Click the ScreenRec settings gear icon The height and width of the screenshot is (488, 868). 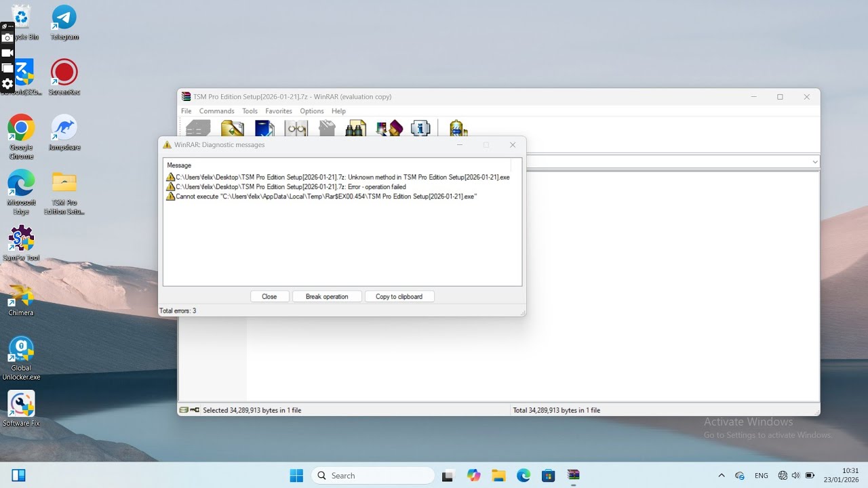[7, 84]
